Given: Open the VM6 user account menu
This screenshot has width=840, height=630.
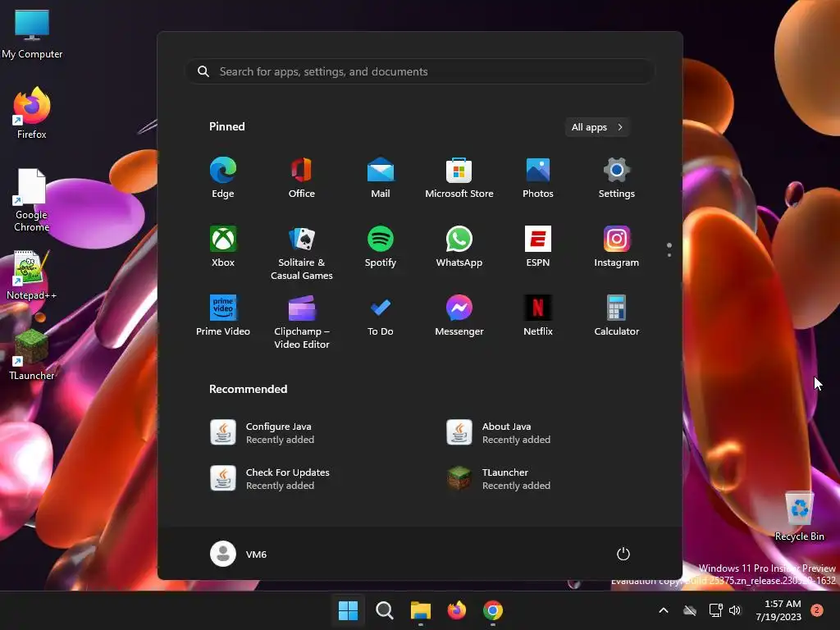Looking at the screenshot, I should [x=239, y=554].
